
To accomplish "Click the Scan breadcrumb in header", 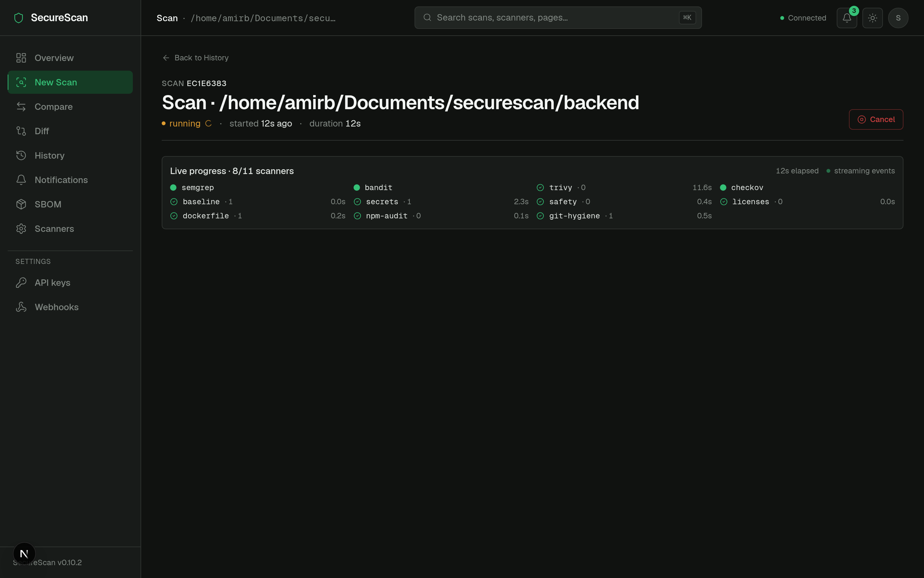I will [167, 18].
